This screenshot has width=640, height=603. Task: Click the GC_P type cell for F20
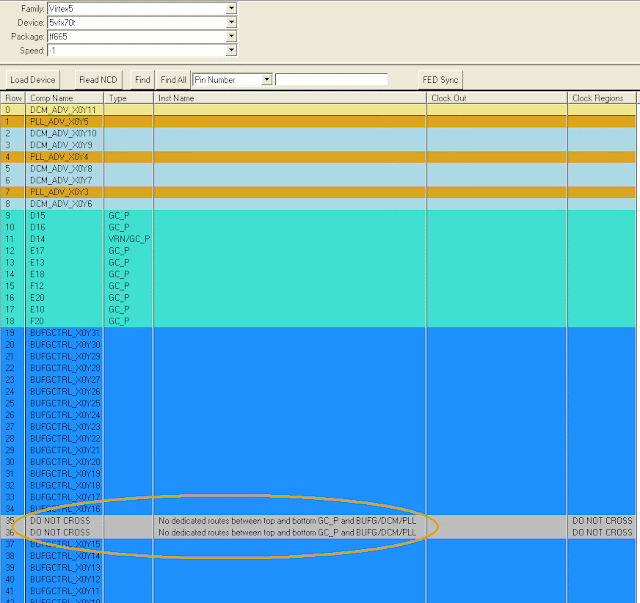[x=129, y=321]
